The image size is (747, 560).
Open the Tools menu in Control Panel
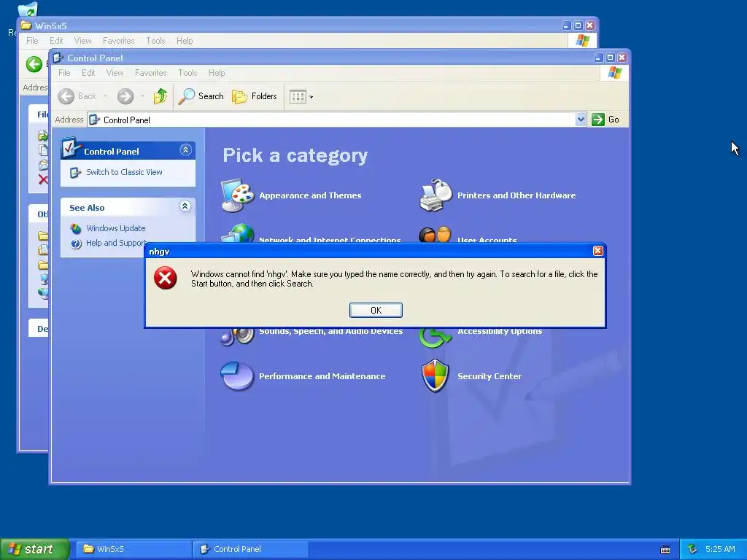tap(187, 73)
